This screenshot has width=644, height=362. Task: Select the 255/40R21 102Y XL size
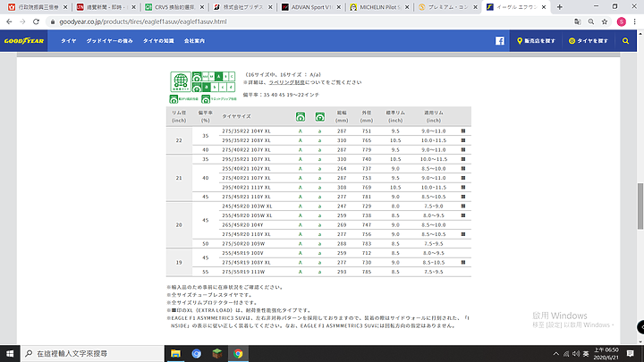click(x=247, y=169)
